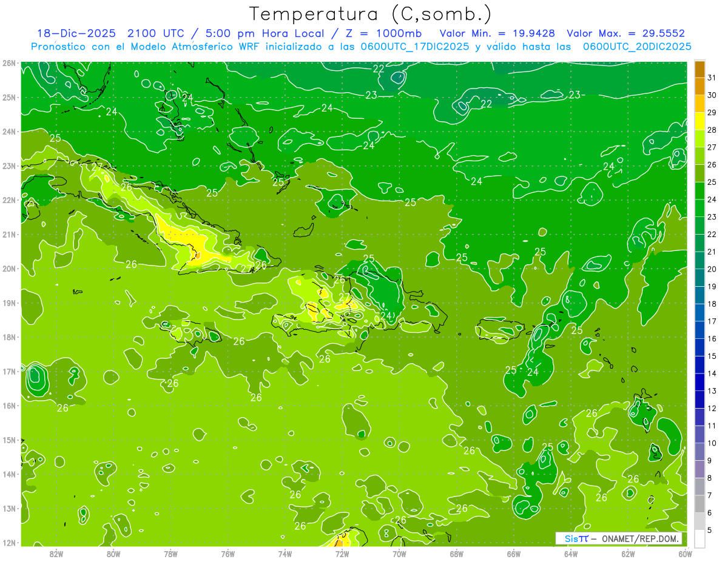The image size is (728, 562).
Task: Click legend value 5
Action: tap(710, 530)
